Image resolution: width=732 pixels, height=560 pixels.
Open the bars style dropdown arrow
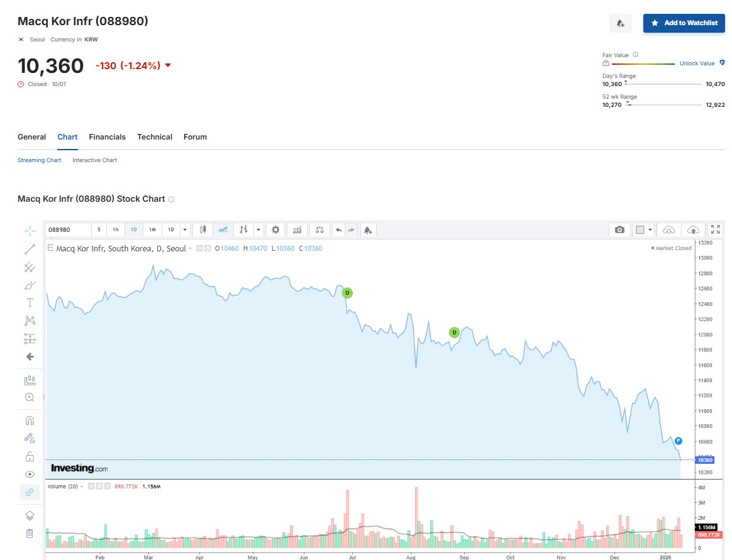258,229
